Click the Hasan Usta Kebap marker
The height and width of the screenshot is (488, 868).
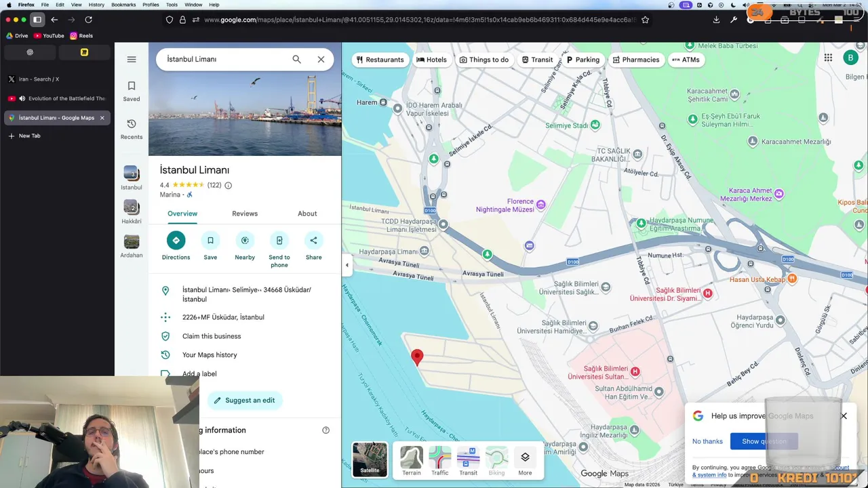tap(792, 279)
